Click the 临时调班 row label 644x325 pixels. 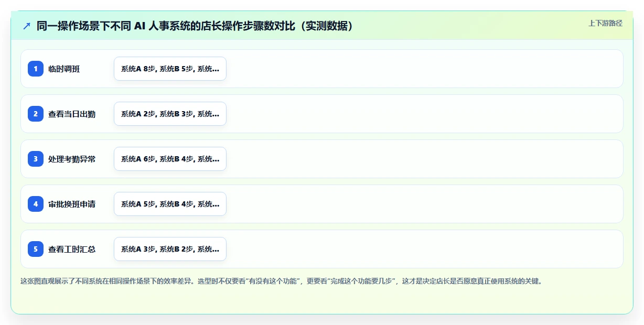64,69
